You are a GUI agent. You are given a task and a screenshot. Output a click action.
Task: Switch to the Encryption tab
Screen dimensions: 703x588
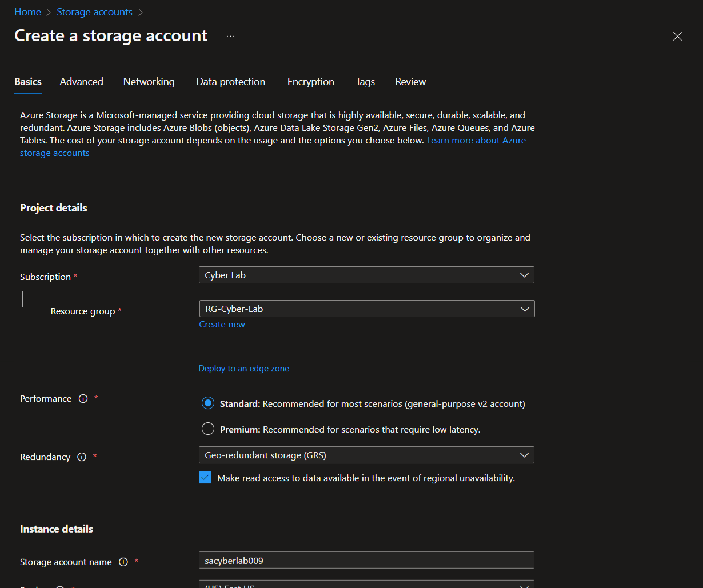[x=310, y=82]
